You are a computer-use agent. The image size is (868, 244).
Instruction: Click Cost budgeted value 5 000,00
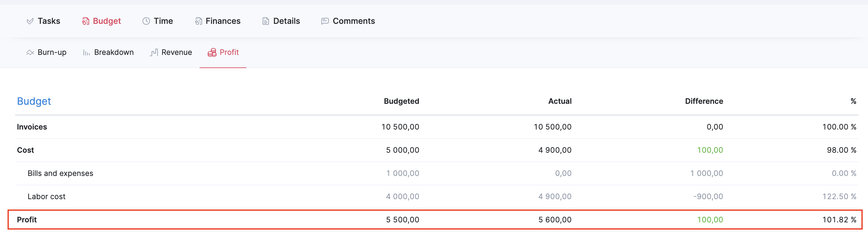403,150
